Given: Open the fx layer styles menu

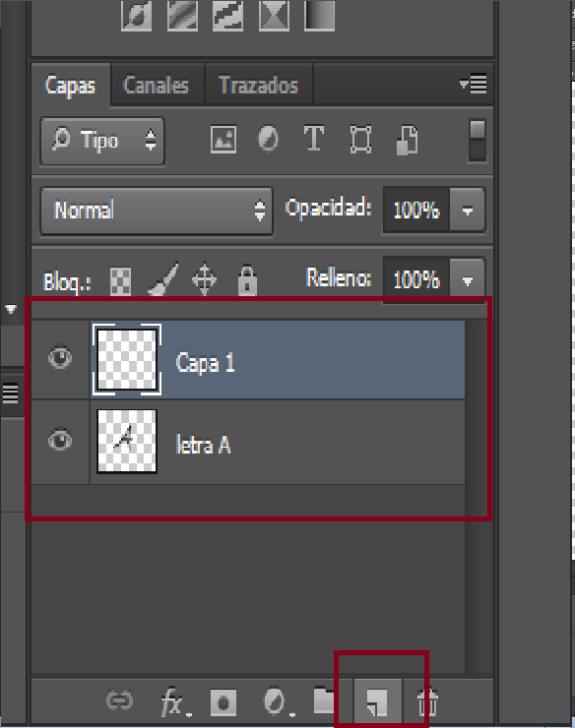Looking at the screenshot, I should coord(175,701).
